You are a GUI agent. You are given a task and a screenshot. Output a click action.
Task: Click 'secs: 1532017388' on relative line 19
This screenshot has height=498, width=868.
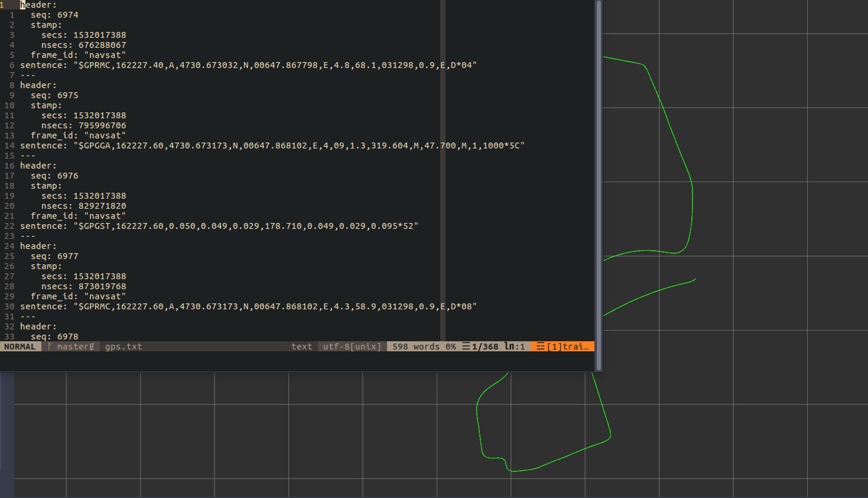pos(83,196)
